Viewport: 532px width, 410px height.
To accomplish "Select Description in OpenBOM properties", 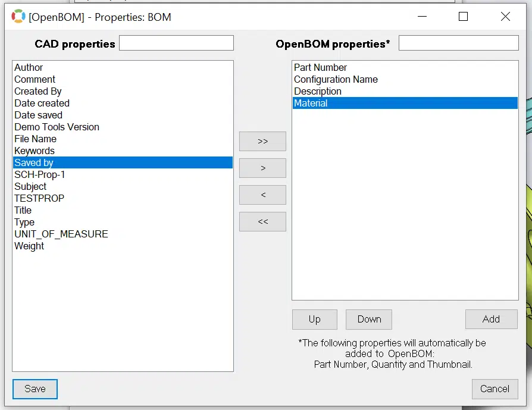I will 405,91.
